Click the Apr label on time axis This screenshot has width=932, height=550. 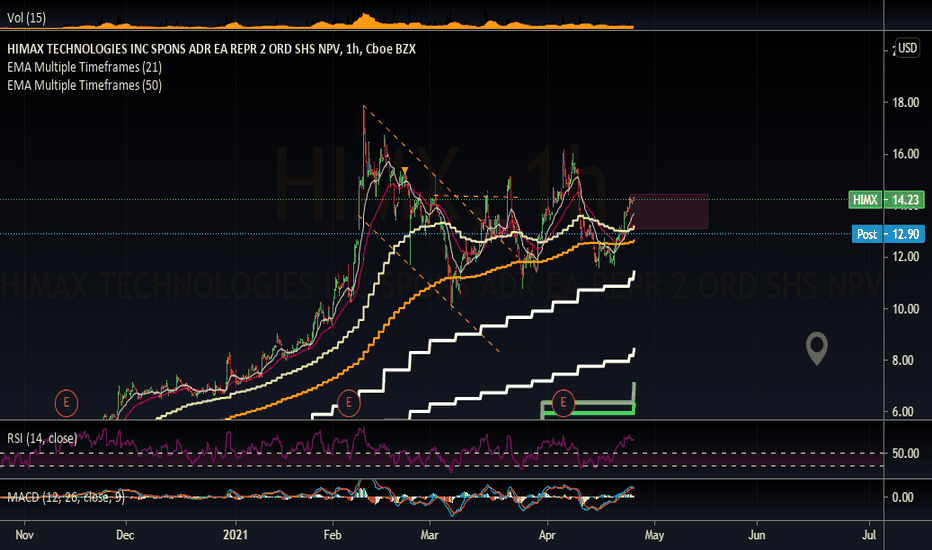click(547, 535)
